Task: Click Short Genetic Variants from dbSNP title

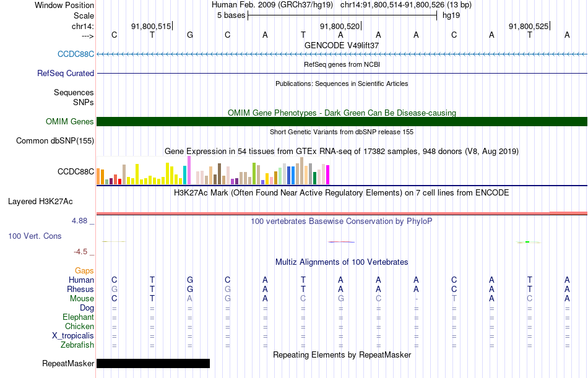Action: [342, 132]
